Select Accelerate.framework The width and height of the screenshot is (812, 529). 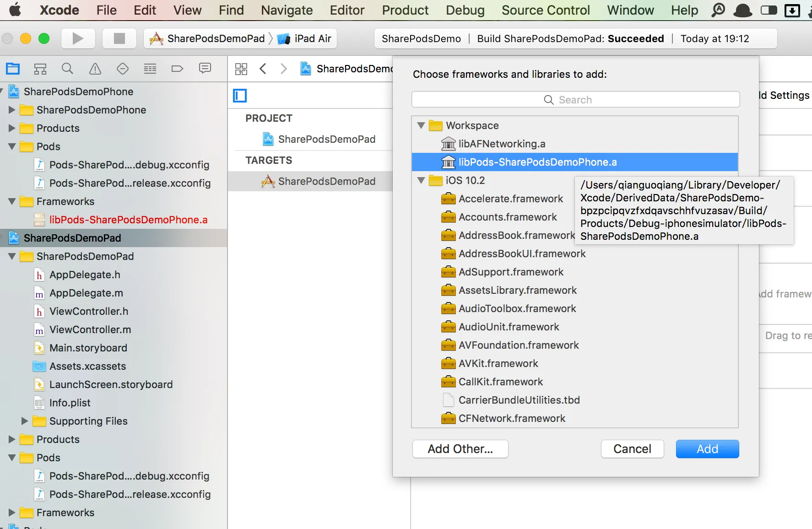(511, 199)
